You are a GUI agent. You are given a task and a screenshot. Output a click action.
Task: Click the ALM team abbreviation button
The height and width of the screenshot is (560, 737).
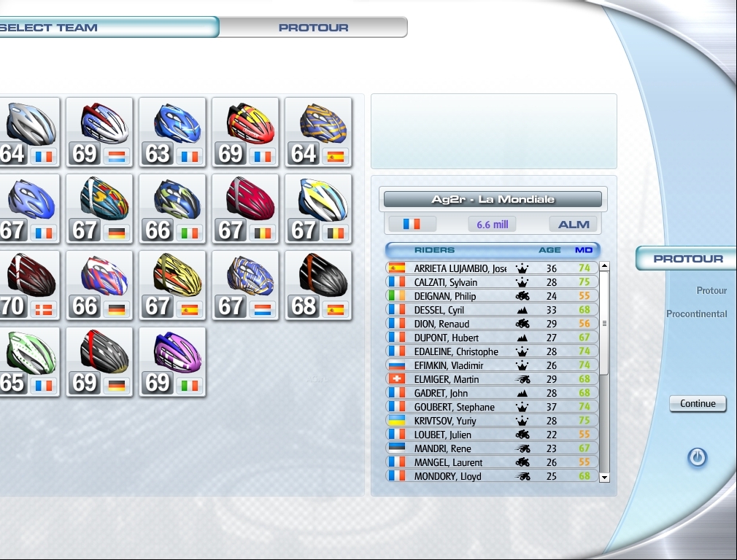click(x=574, y=224)
